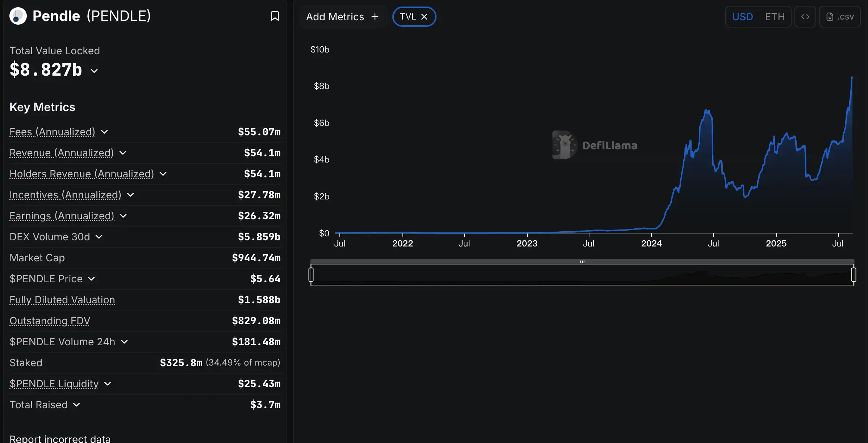Download chart data as .csv
Screen dimensions: 868x443
[x=840, y=17]
